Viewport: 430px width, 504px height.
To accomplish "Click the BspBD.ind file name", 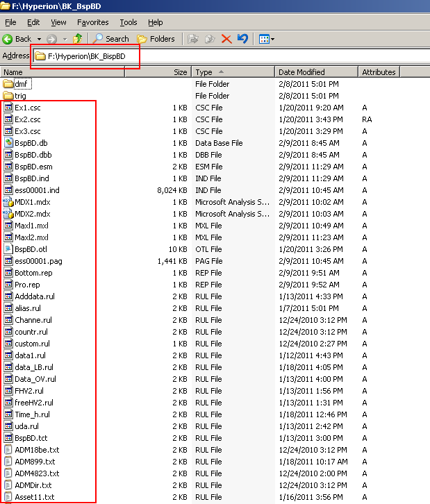I will [x=32, y=178].
